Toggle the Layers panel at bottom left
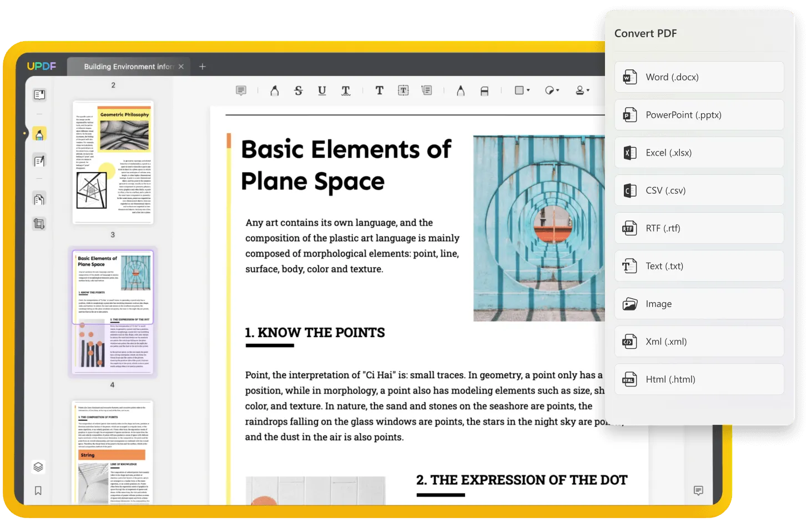Image resolution: width=812 pixels, height=522 pixels. point(38,466)
